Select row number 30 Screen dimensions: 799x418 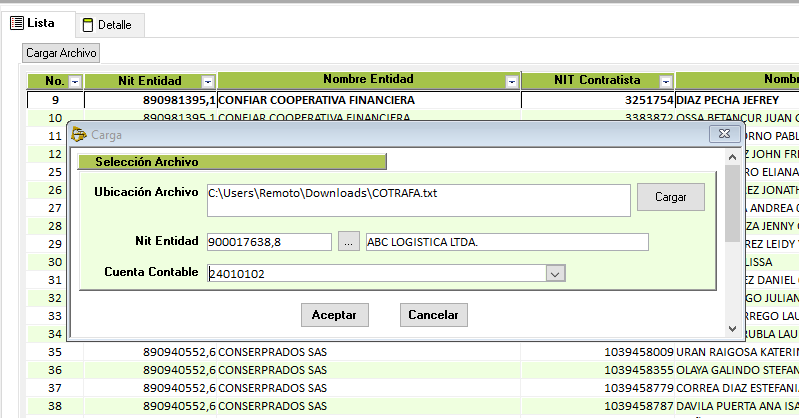tap(55, 262)
